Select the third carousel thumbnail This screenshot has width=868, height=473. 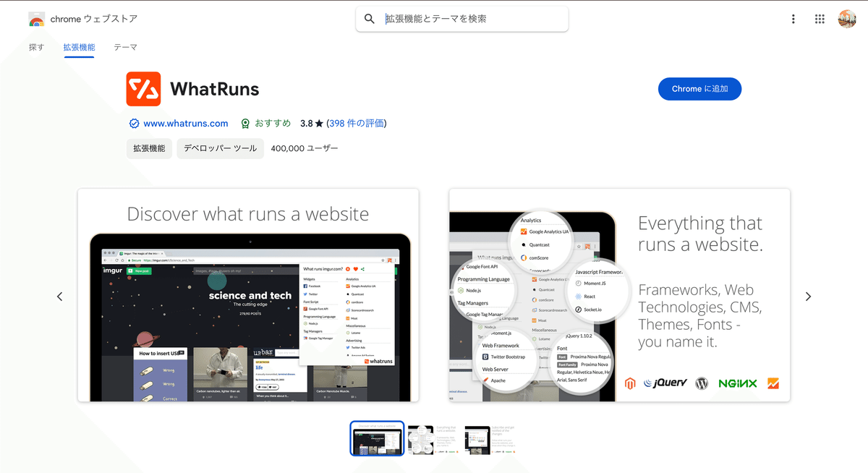[490, 438]
